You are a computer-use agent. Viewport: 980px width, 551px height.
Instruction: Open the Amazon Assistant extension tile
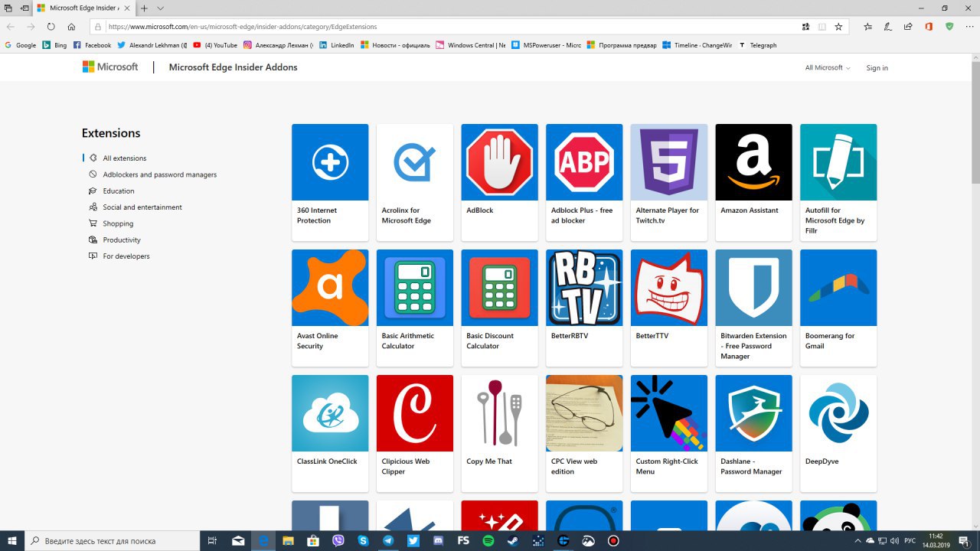753,182
